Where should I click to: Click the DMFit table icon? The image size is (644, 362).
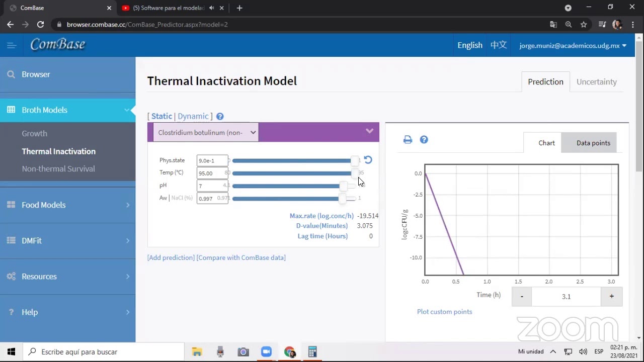[11, 240]
